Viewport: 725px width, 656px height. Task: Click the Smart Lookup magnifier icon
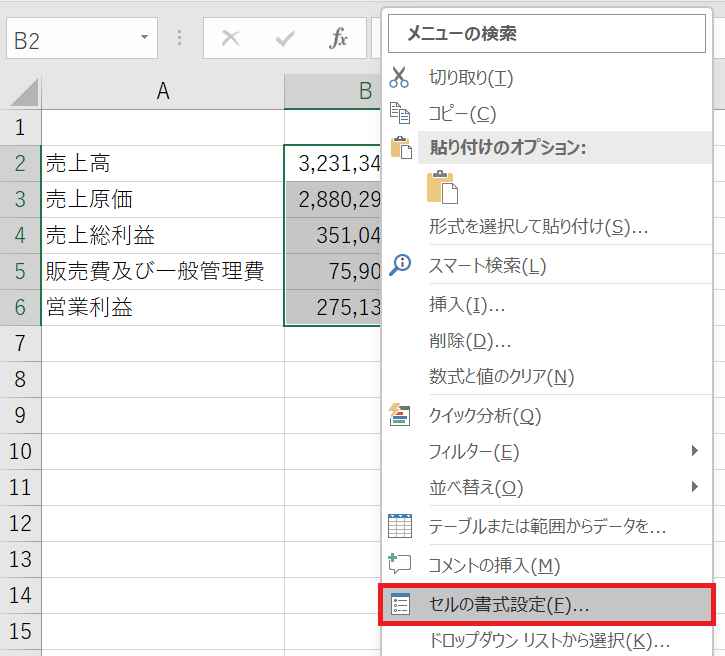coord(400,265)
